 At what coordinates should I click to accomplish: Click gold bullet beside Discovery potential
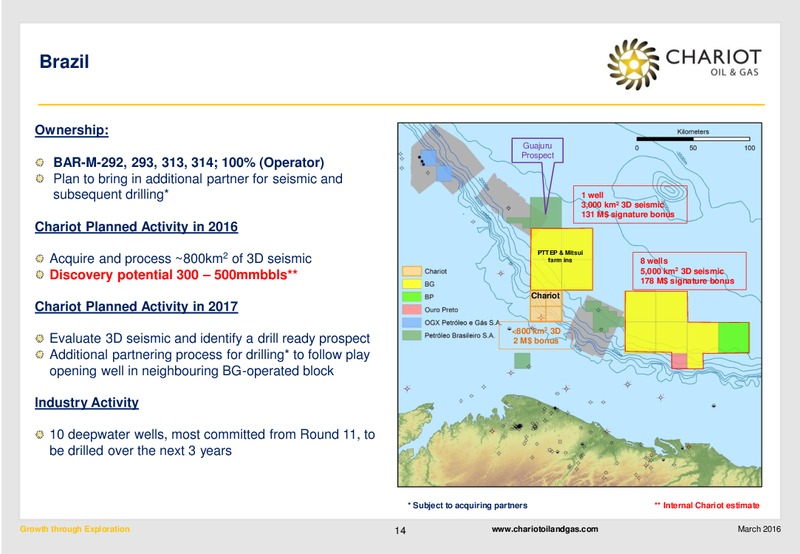click(x=40, y=275)
